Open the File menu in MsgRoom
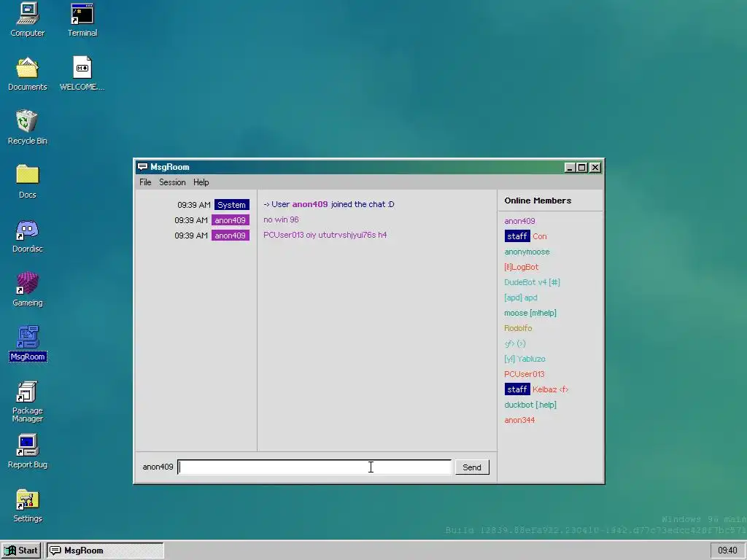 coord(145,182)
